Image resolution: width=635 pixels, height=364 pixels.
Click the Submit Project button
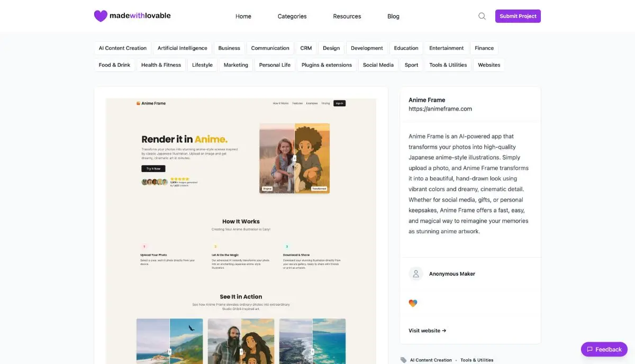(518, 16)
